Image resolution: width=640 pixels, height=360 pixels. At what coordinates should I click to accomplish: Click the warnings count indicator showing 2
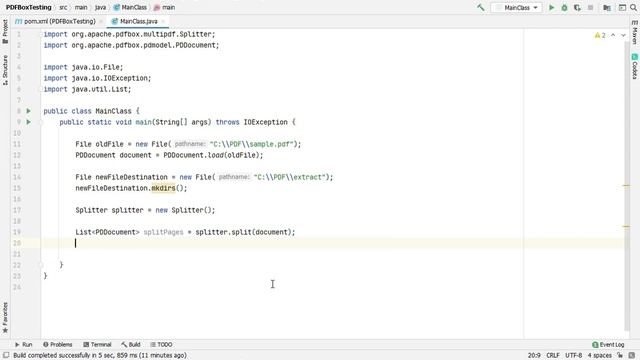600,36
